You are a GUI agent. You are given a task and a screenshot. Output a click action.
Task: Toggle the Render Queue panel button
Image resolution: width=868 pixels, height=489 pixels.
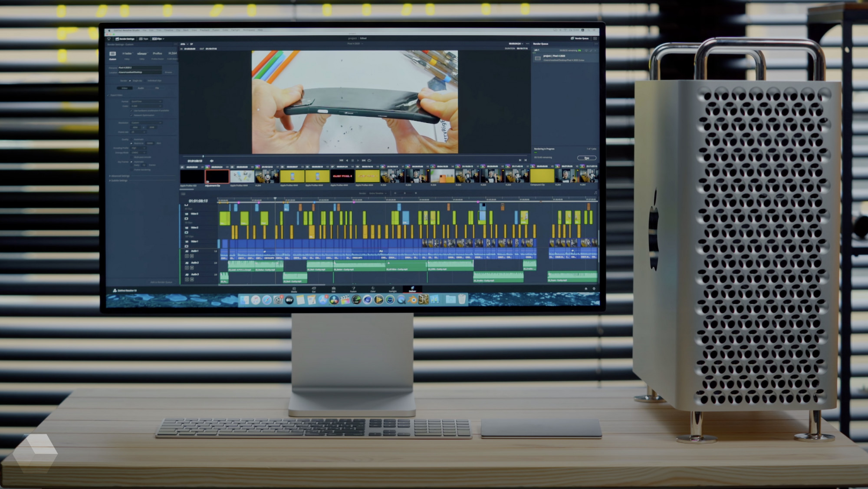[x=580, y=38]
